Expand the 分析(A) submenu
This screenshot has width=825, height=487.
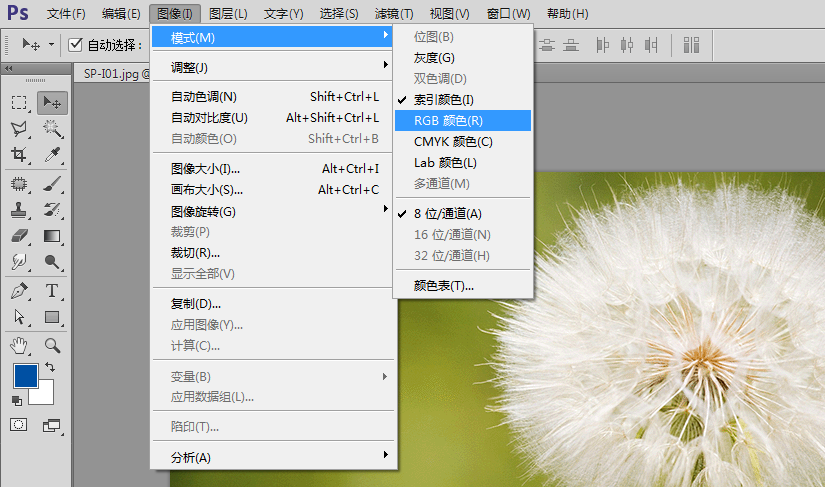click(272, 458)
